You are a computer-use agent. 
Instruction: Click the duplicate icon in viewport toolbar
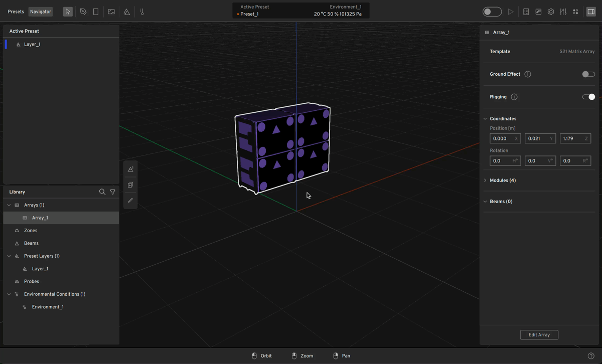click(130, 185)
